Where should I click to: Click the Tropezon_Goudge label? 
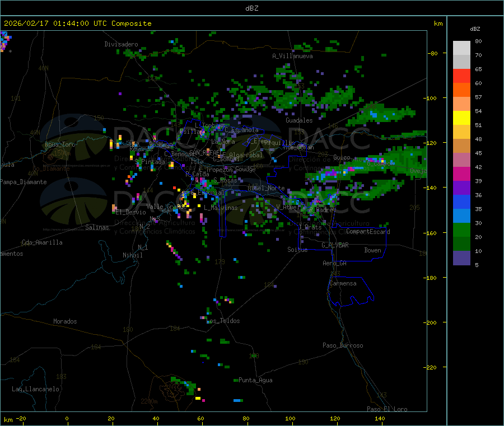231,169
